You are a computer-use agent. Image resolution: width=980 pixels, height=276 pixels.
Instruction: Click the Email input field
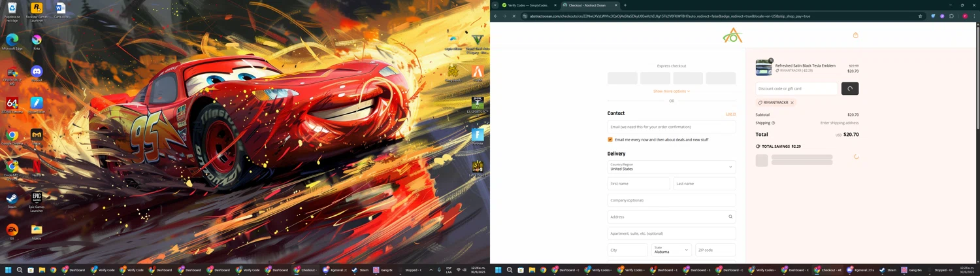(672, 127)
